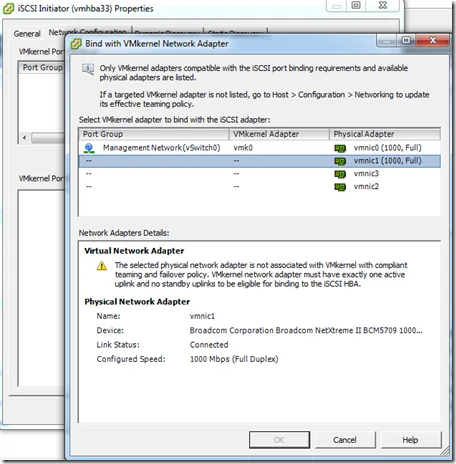Click the Bind dialog title bar icon

[76, 44]
